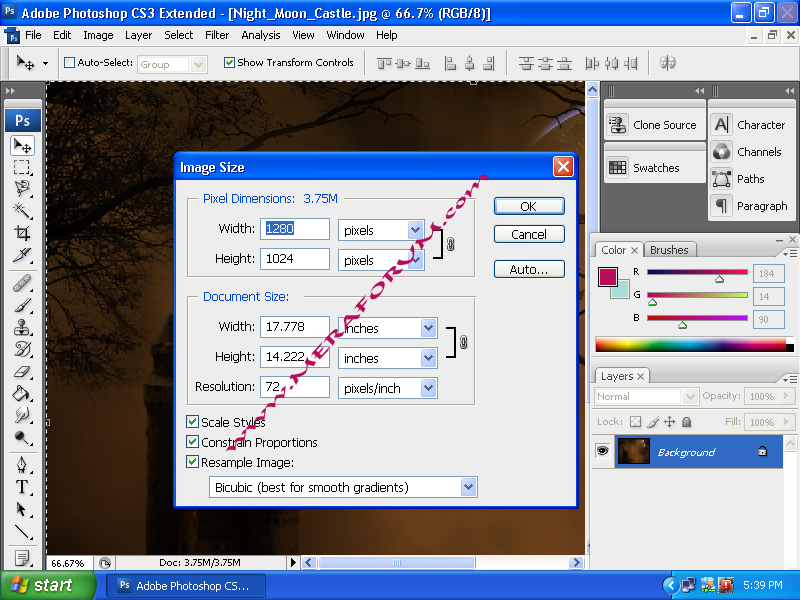
Task: Open the Paragraph panel
Action: 750,206
